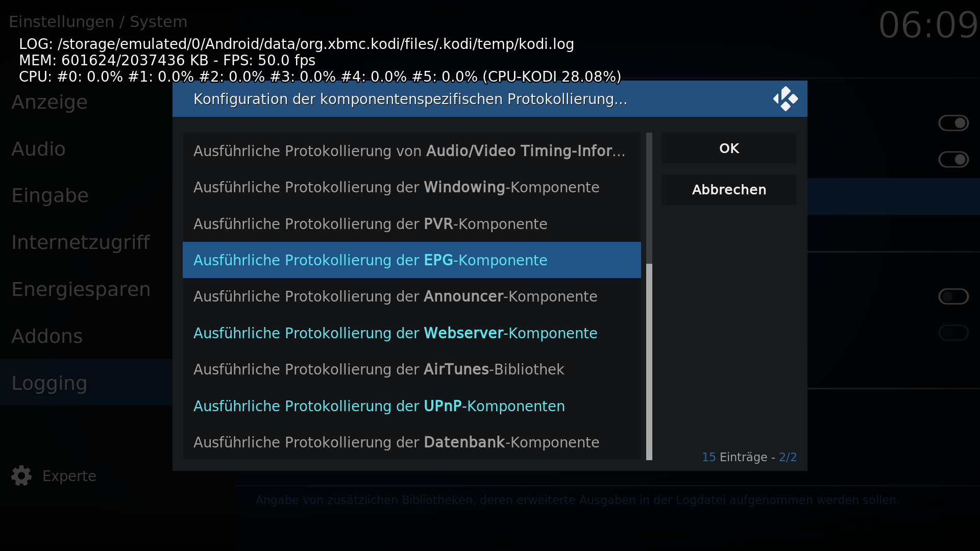Screen dimensions: 980x551
Task: Select the Windowing-Komponente logging entry
Action: point(412,187)
